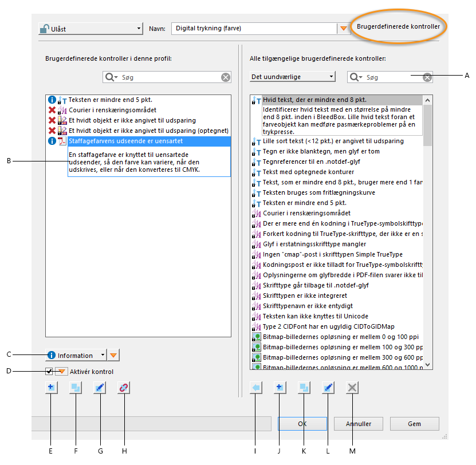Screen dimensions: 476x465
Task: Select Type 2 CIDFont har en ugyldig CIDToGIDMap
Action: [337, 326]
